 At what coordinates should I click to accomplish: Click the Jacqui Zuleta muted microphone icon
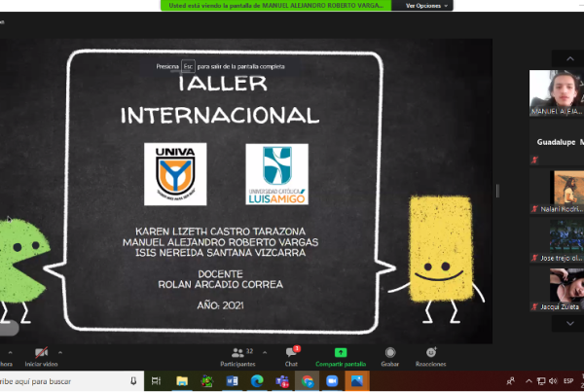[x=534, y=306]
